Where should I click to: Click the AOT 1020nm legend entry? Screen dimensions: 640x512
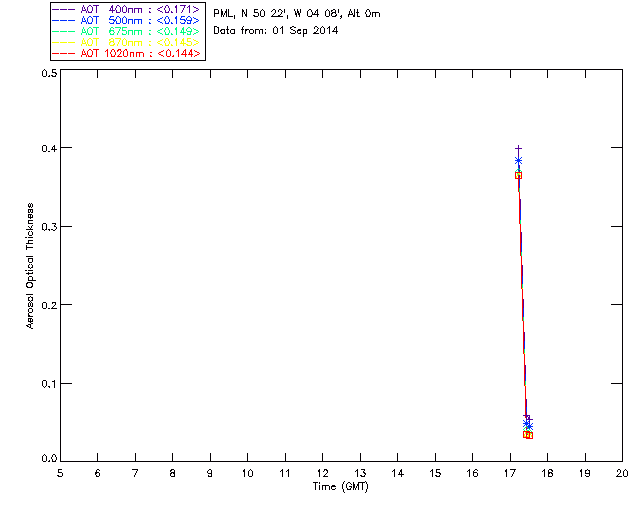tap(127, 53)
